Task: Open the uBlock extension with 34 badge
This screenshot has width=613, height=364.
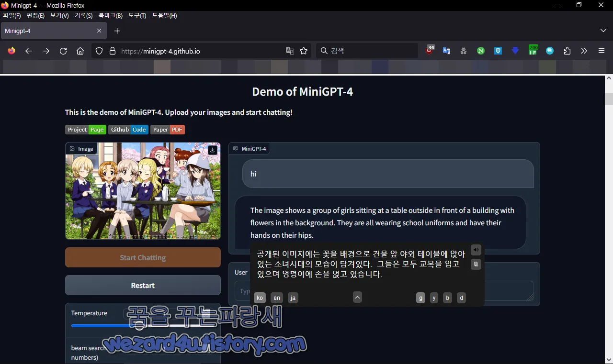Action: click(430, 51)
